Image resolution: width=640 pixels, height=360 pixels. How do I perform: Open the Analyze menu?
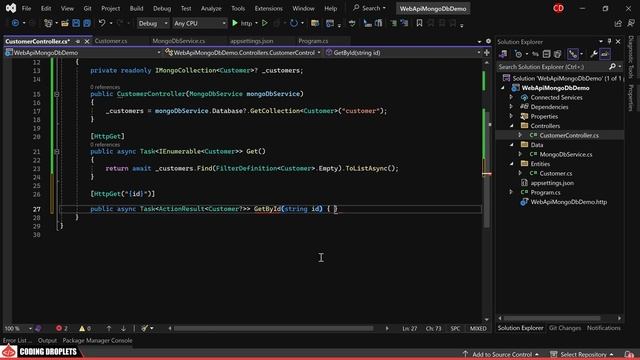point(211,8)
